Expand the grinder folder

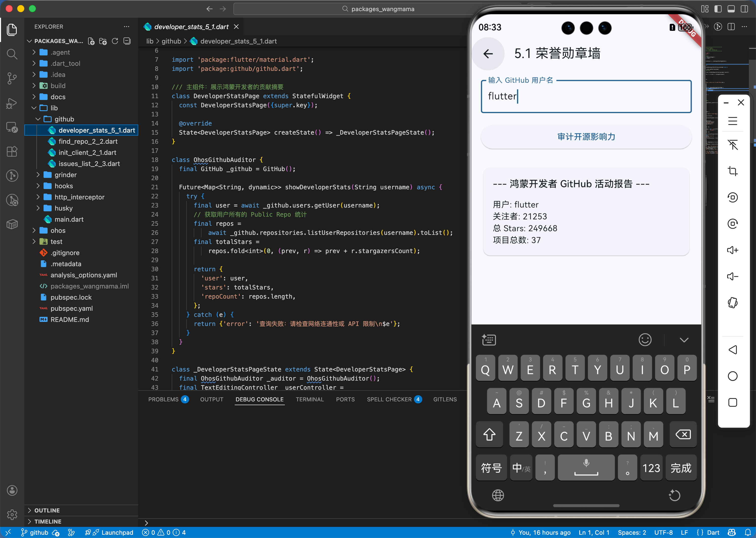(x=65, y=175)
